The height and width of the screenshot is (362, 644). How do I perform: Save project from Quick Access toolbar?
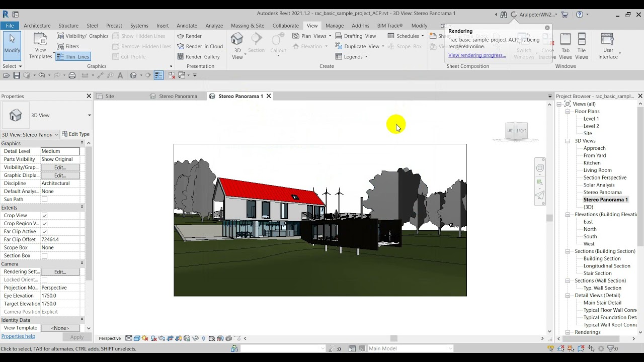pos(17,75)
